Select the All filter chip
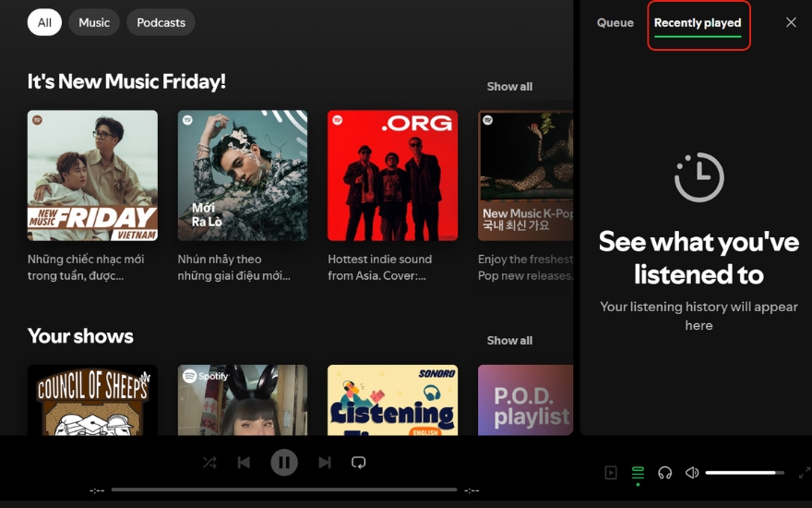This screenshot has width=812, height=508. click(44, 23)
